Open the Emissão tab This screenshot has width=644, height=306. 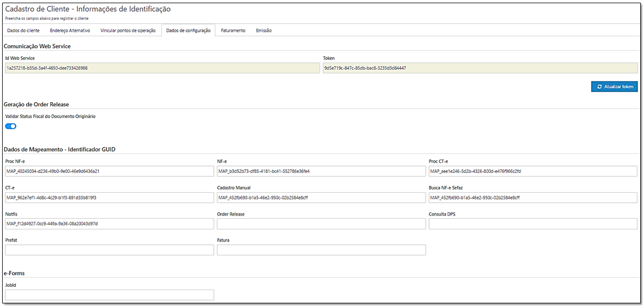[x=263, y=30]
